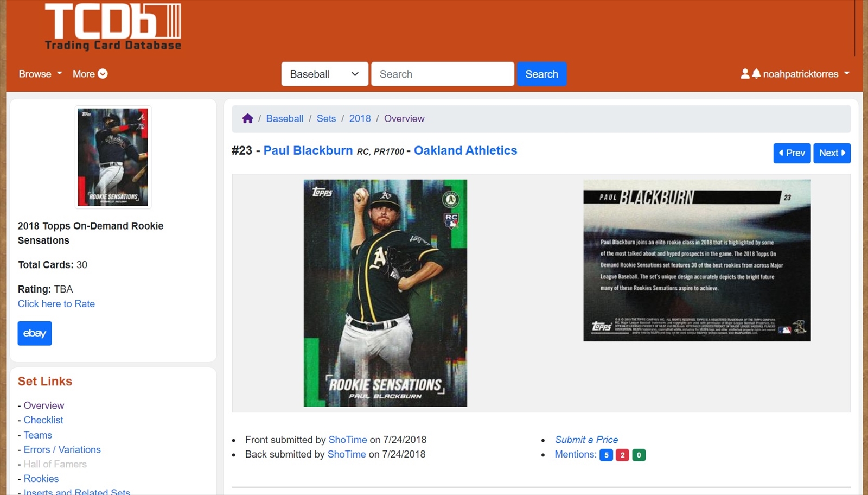The height and width of the screenshot is (495, 868).
Task: Click the TCDb Trading Card Database logo
Action: (113, 27)
